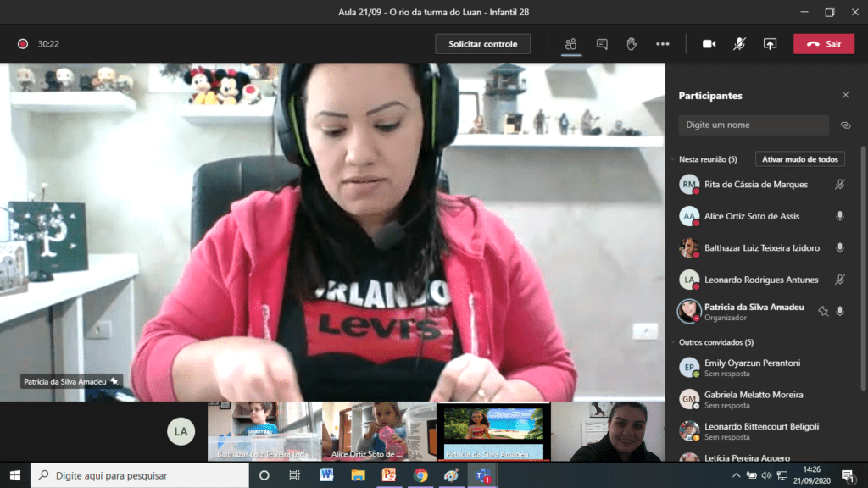This screenshot has width=868, height=488.
Task: Close the Participantes panel
Action: [x=845, y=96]
